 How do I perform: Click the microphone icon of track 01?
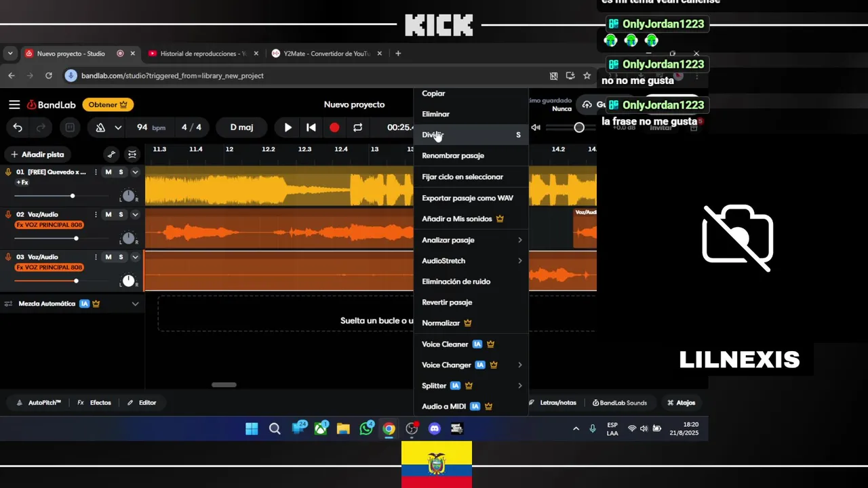click(x=8, y=172)
